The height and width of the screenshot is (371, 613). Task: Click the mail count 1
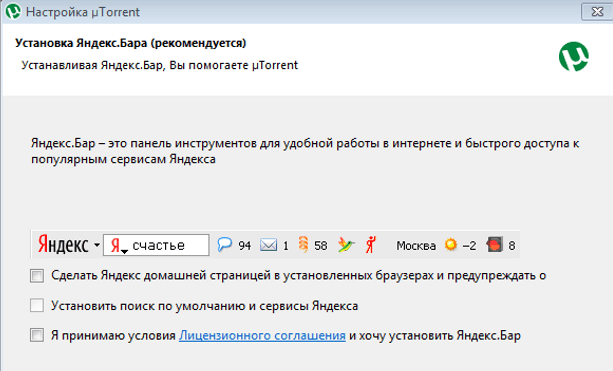(286, 246)
